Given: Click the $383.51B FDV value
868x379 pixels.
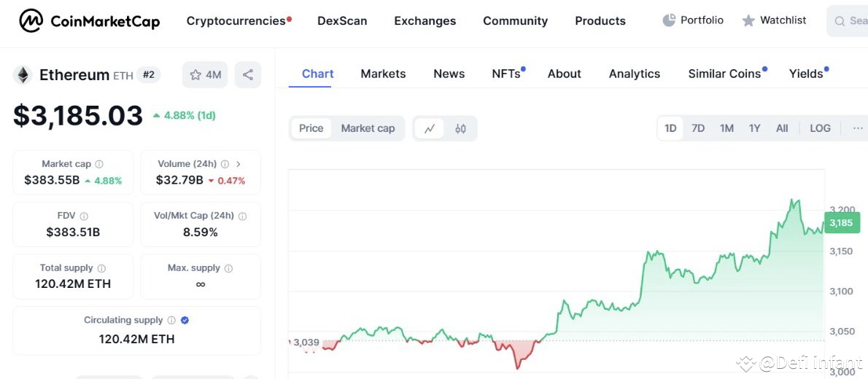Looking at the screenshot, I should pyautogui.click(x=73, y=233).
